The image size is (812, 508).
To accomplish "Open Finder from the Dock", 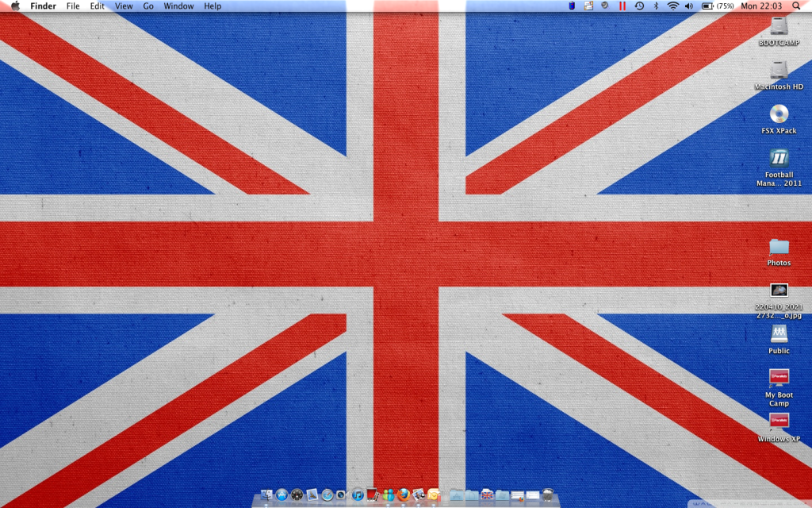I will (x=266, y=495).
